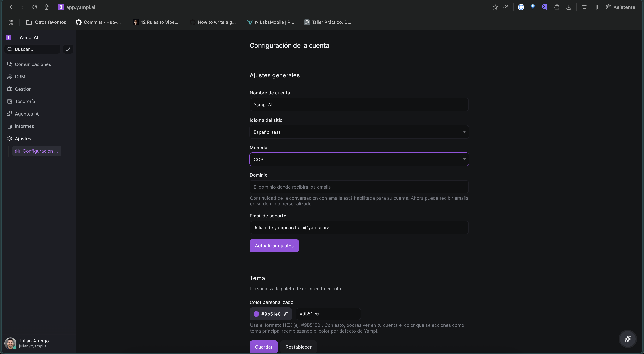Click the floating AI sparkle assistant button
The width and height of the screenshot is (644, 354).
tap(627, 339)
